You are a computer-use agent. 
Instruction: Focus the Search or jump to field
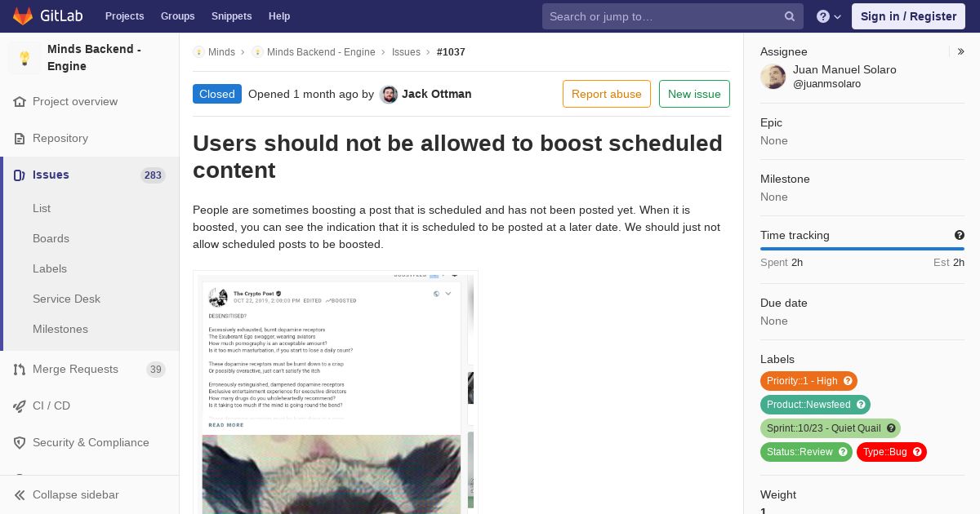673,16
